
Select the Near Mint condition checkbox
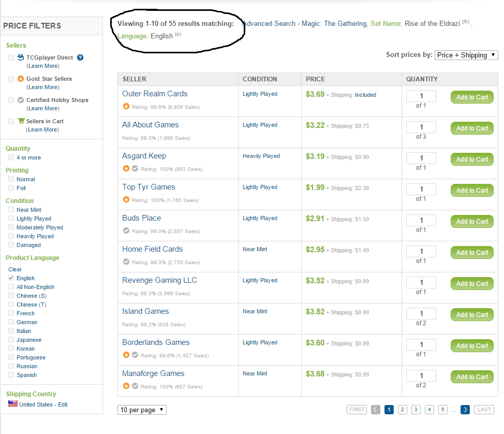[x=11, y=210]
